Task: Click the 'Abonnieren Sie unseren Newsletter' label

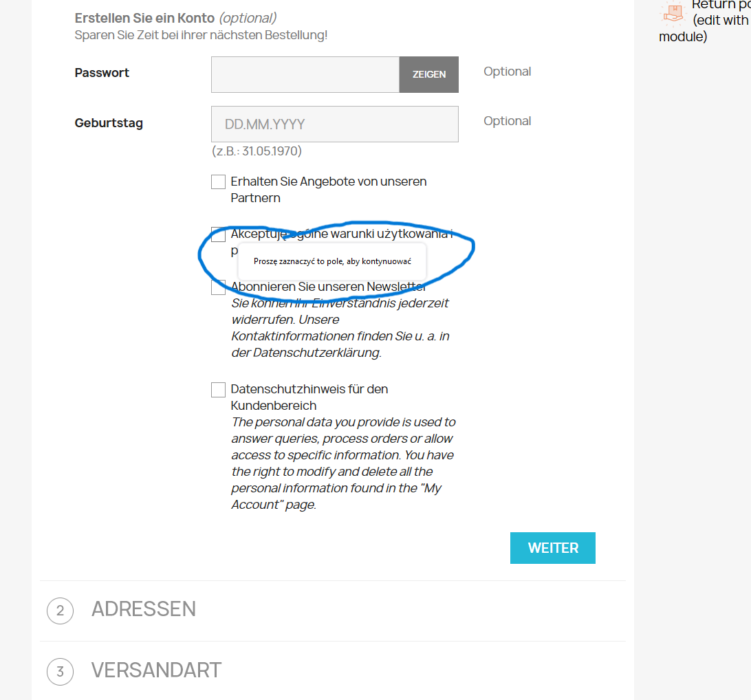Action: pyautogui.click(x=329, y=287)
